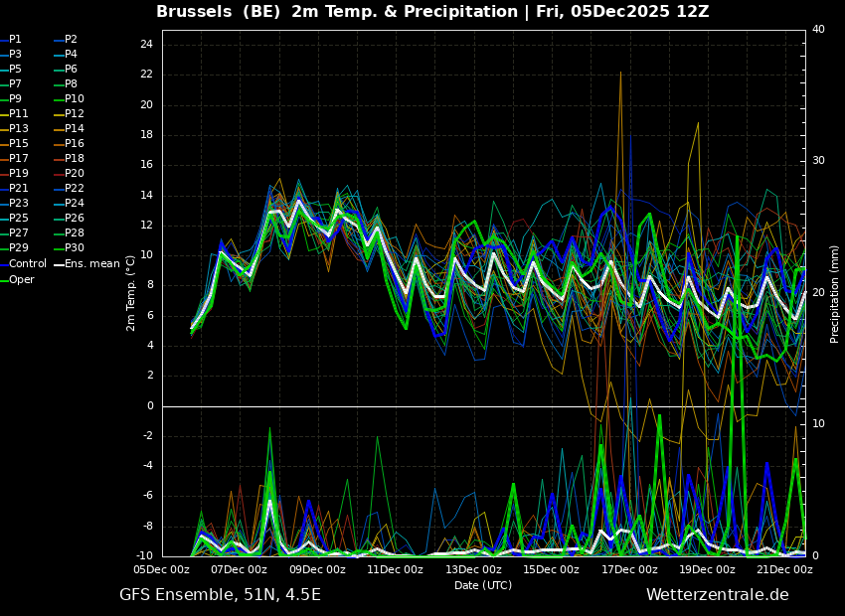
Task: Click the P20 legend entry
Action: coord(75,174)
